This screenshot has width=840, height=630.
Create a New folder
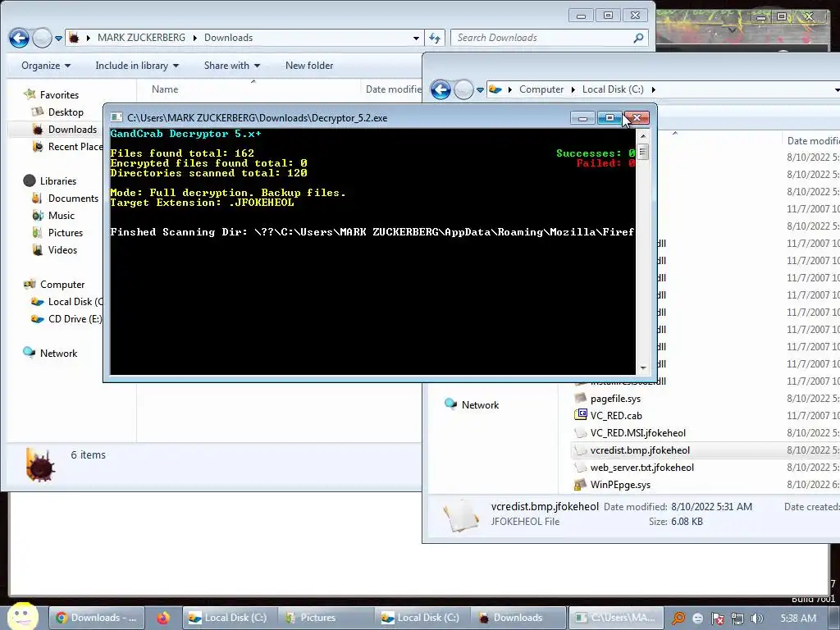[x=309, y=66]
